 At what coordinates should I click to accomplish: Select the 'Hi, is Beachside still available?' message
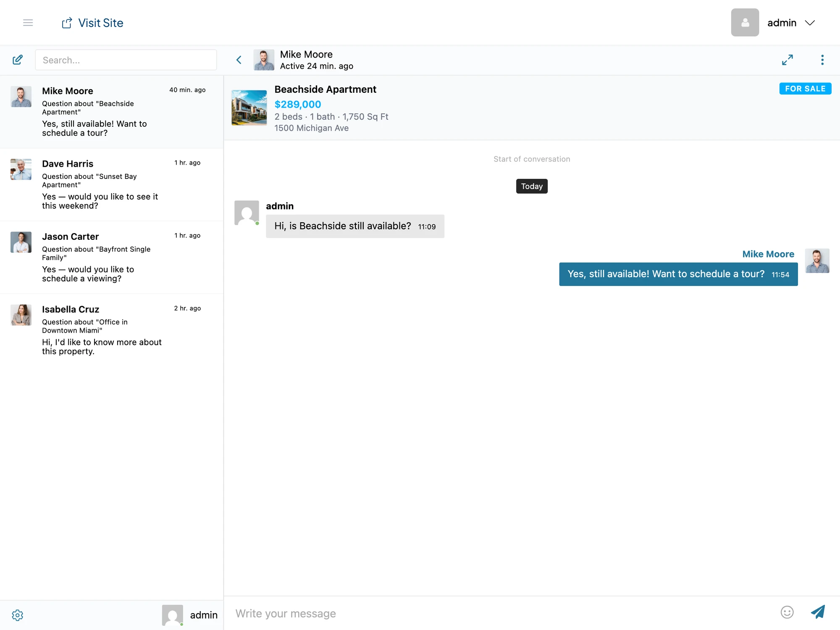tap(355, 226)
